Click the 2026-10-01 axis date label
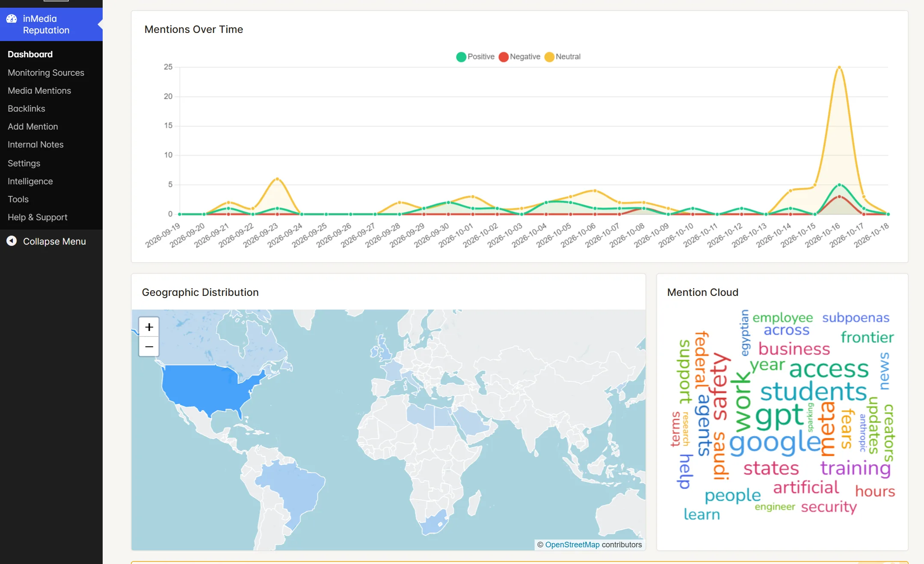This screenshot has height=564, width=924. pyautogui.click(x=456, y=235)
